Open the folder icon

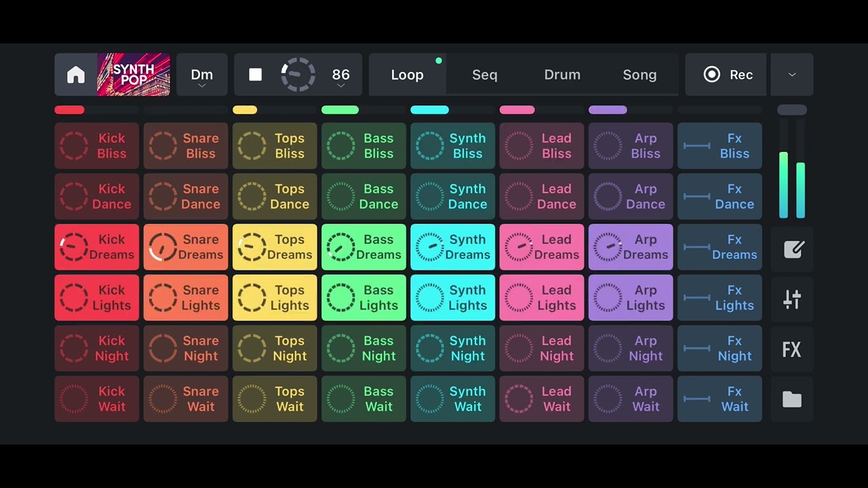tap(792, 400)
